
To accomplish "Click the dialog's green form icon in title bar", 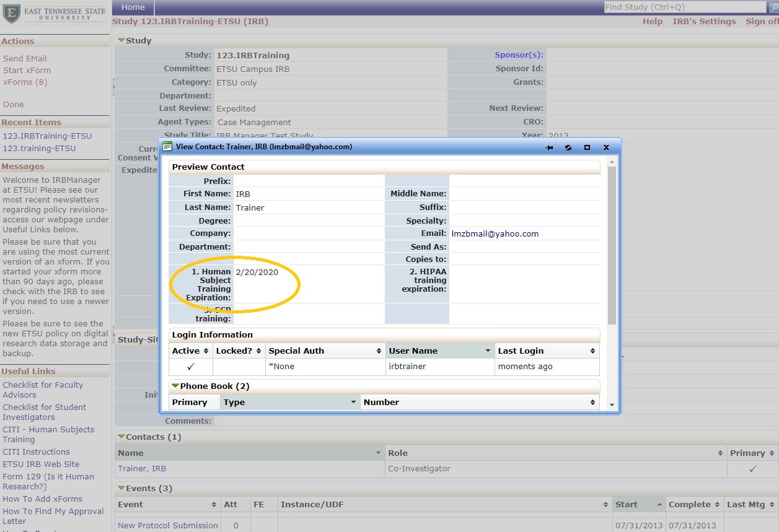I will [x=167, y=147].
